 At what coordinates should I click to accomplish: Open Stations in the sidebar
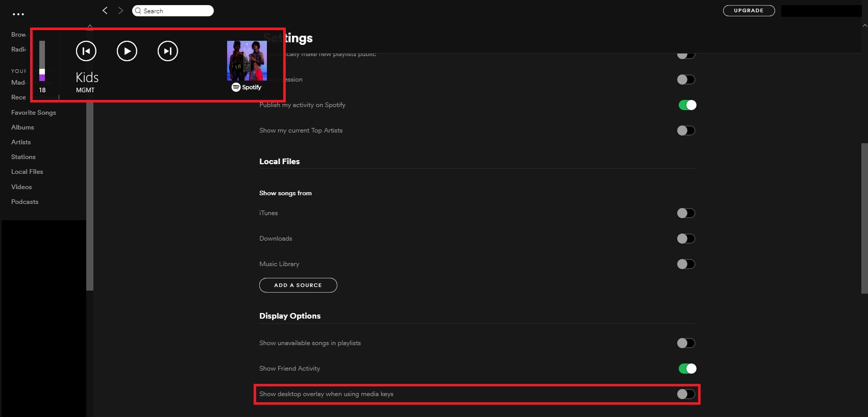click(x=23, y=157)
